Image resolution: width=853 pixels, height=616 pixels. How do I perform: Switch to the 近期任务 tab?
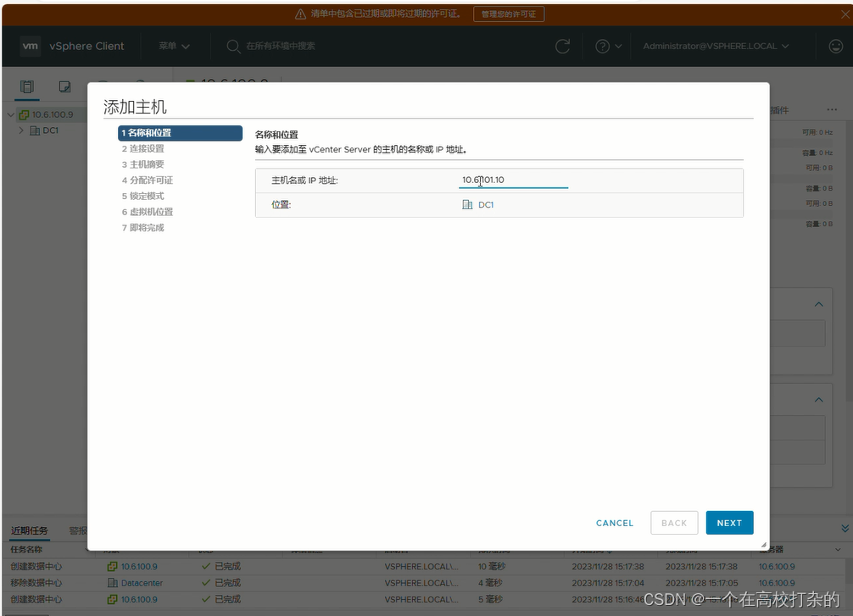coord(30,530)
